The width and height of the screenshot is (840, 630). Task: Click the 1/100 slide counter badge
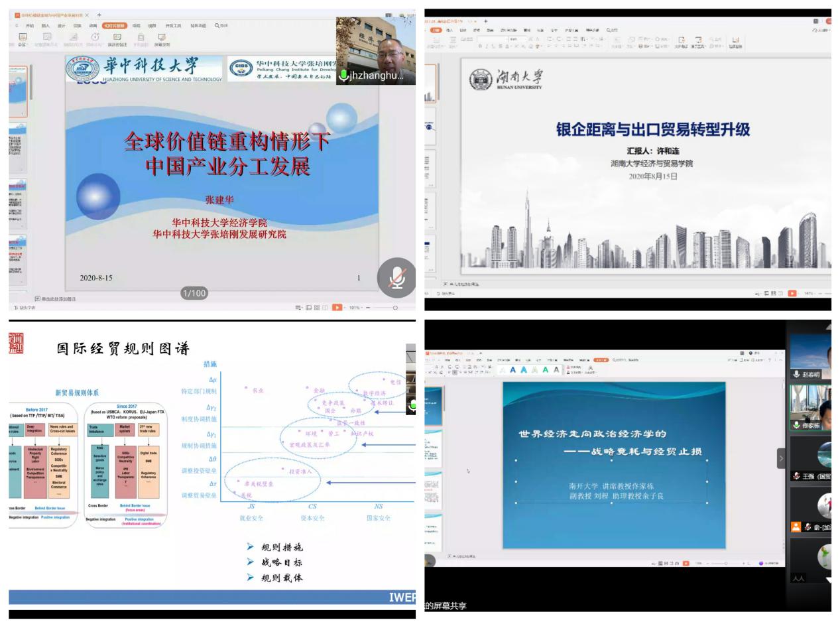coord(194,292)
